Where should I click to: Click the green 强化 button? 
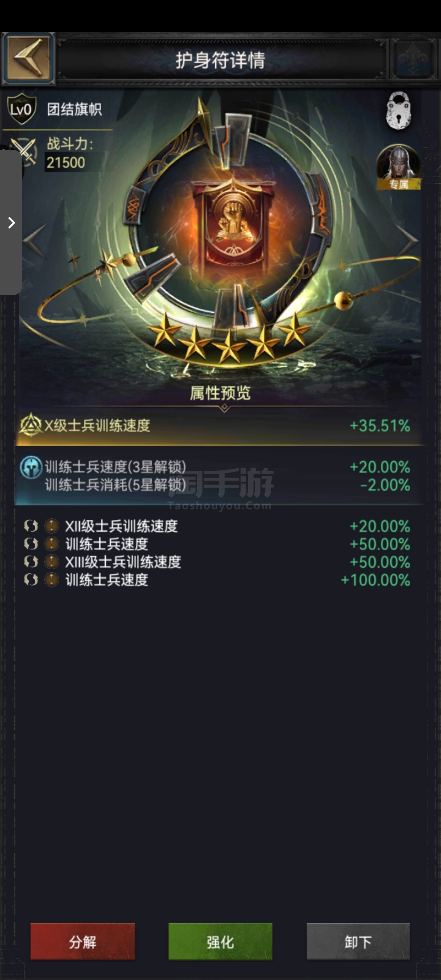click(x=220, y=942)
